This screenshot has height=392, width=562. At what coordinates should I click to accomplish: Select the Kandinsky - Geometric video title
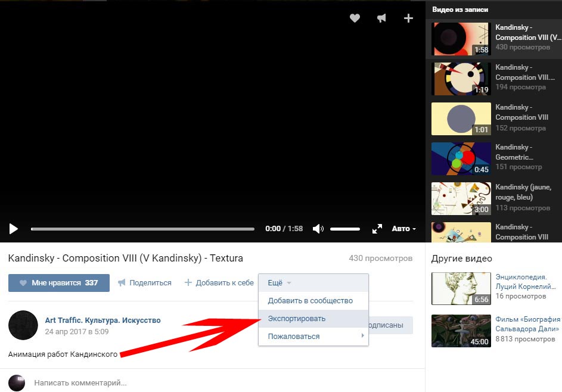tap(514, 152)
